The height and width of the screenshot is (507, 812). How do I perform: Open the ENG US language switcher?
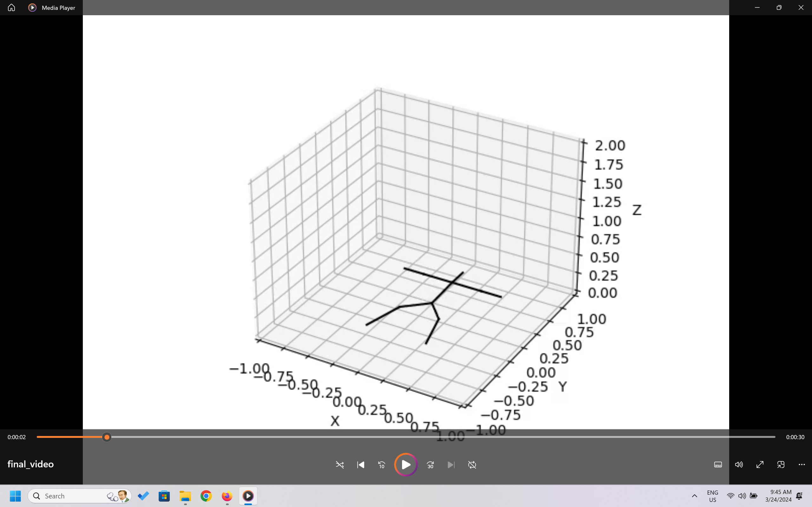tap(712, 496)
